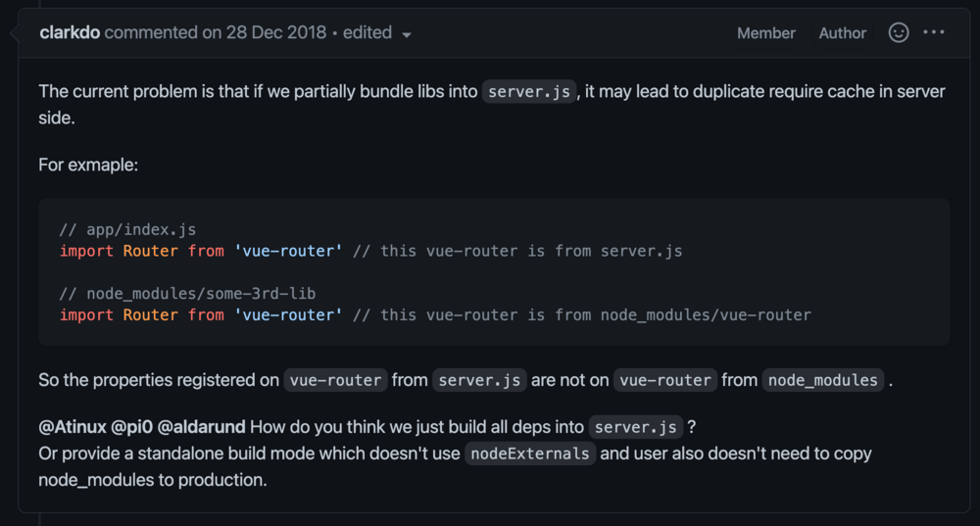Click the server.js code in first paragraph
Screen dimensions: 980x526
coord(529,92)
